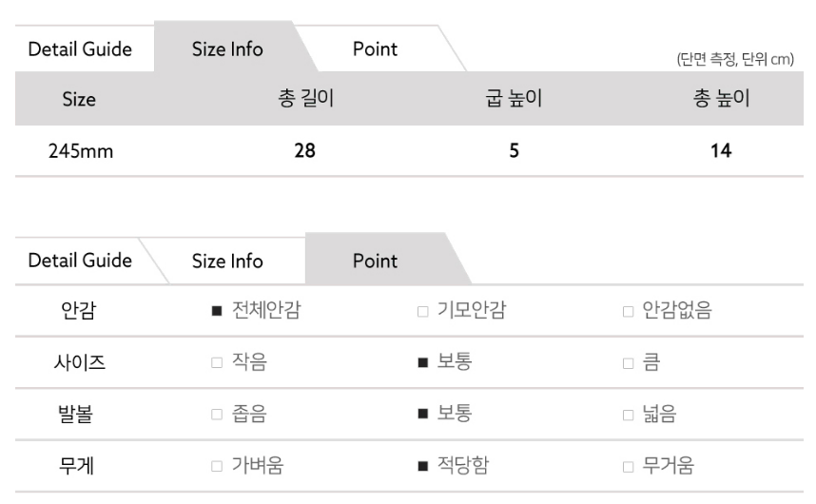Toggle 보통 checkbox in the 사이즈 row
The height and width of the screenshot is (504, 816).
(422, 362)
